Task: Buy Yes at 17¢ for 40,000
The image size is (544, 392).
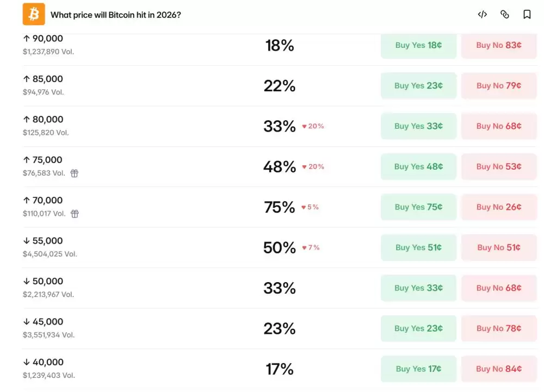Action: click(418, 369)
